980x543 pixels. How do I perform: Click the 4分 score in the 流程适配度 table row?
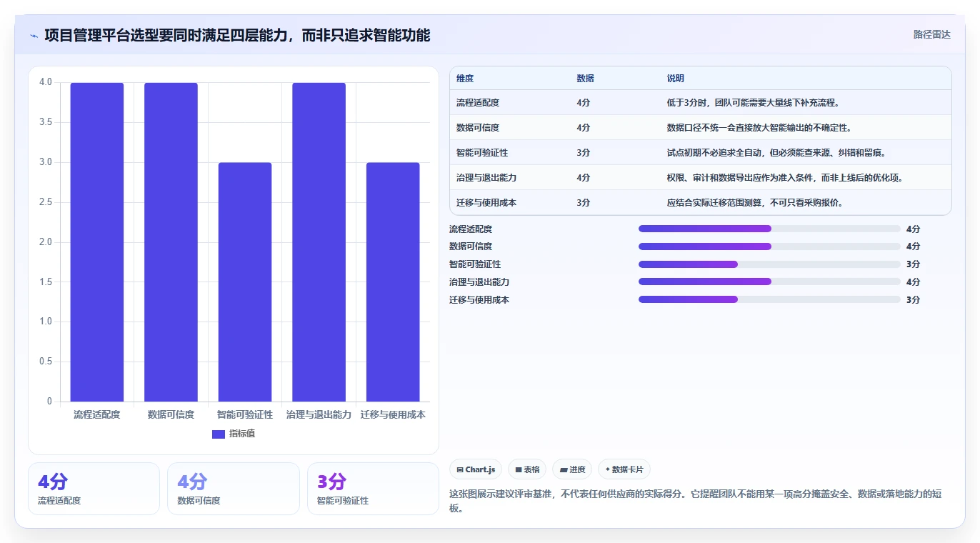pyautogui.click(x=584, y=103)
